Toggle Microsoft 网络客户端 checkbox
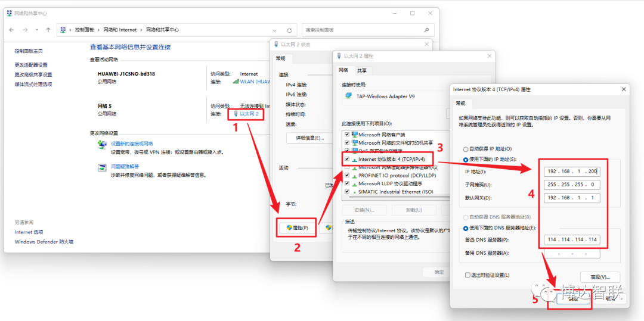 click(348, 134)
